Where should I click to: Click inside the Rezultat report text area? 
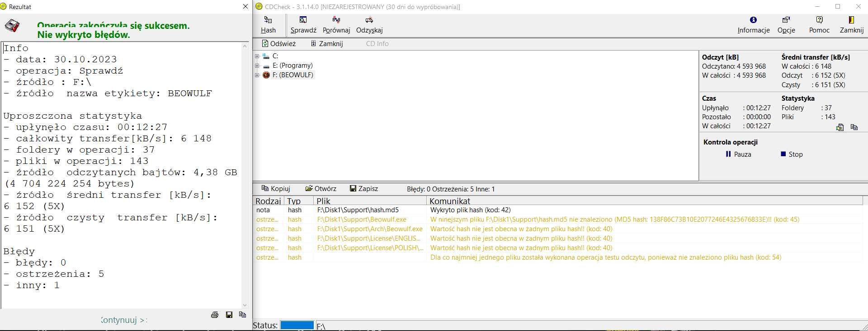[122, 175]
